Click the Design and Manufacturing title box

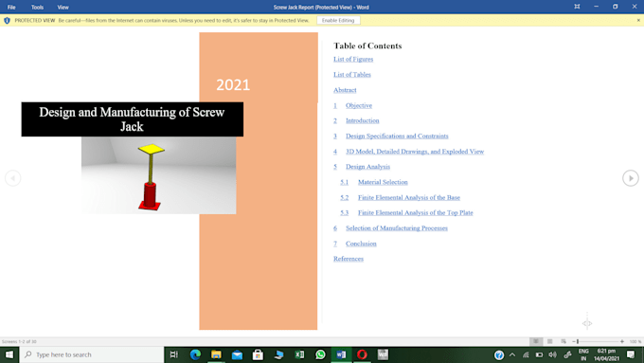tap(133, 119)
